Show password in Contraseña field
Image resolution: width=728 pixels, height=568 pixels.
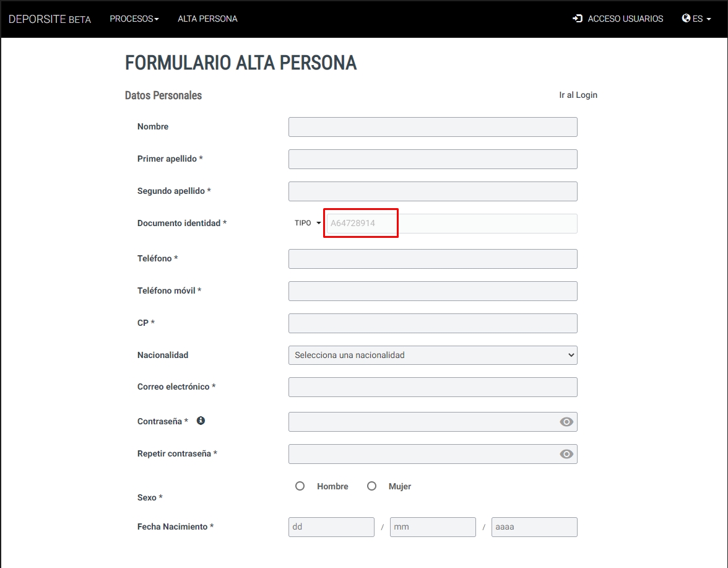[x=566, y=422]
